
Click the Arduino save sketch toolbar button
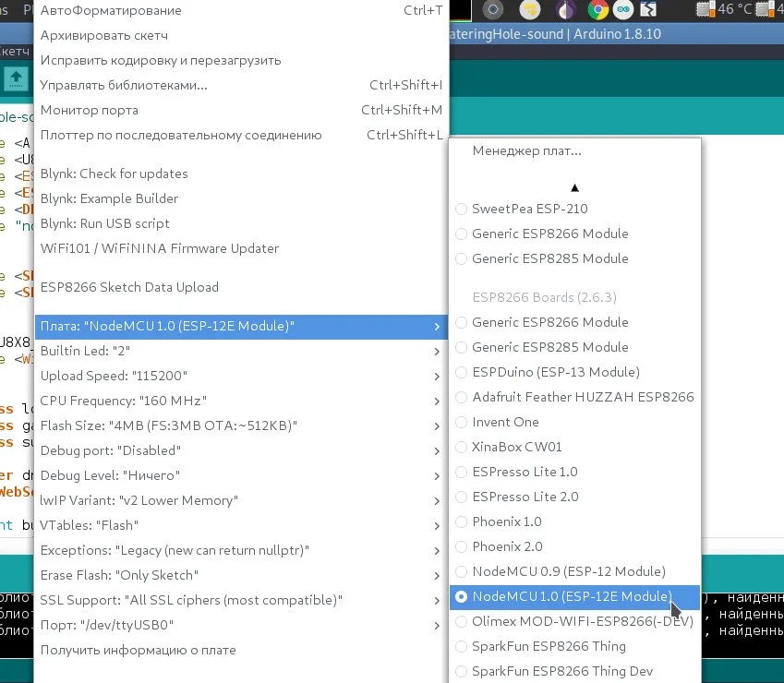pos(17,78)
